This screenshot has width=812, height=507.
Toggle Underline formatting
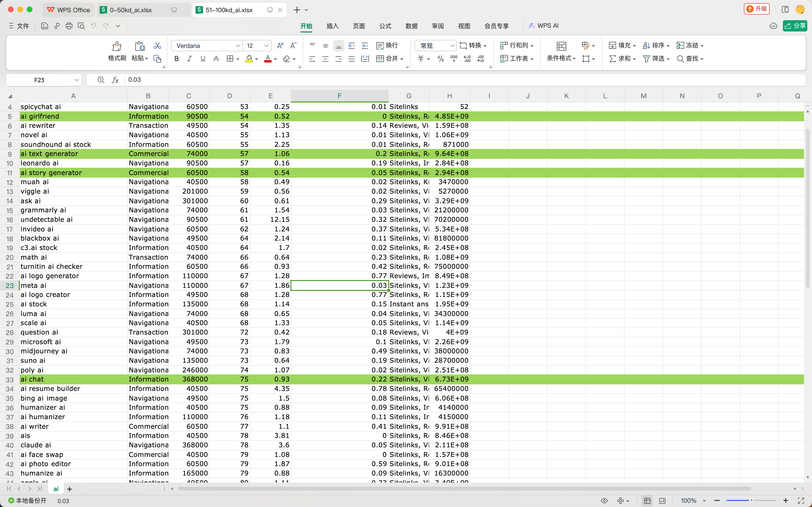click(203, 59)
